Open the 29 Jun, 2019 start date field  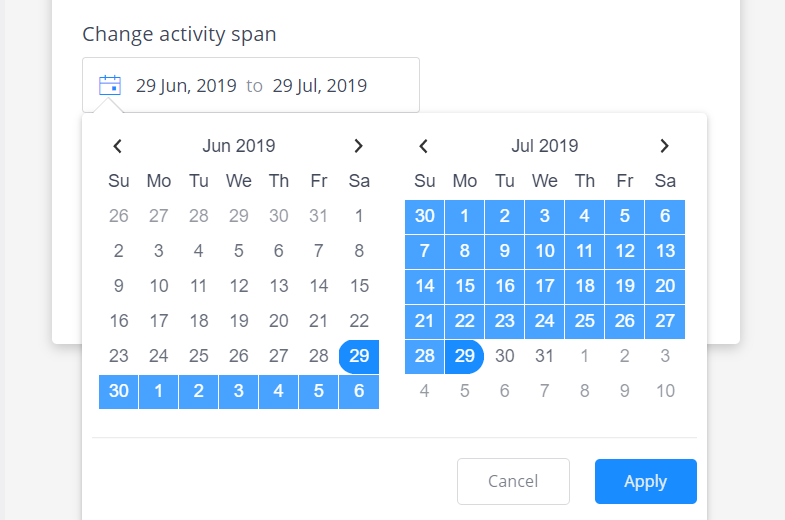(x=186, y=86)
